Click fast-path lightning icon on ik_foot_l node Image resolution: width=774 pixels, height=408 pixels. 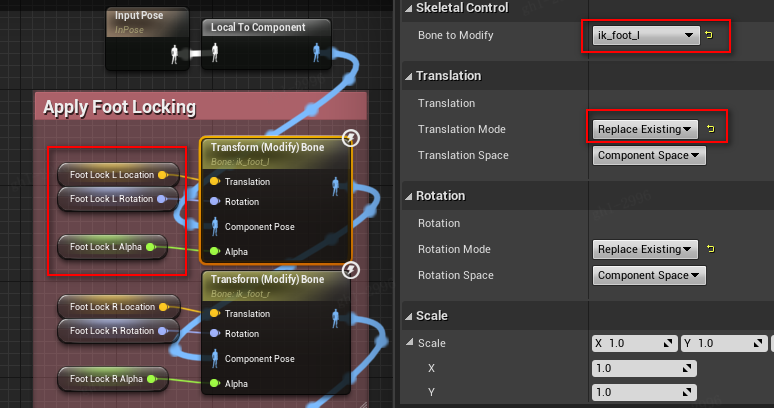(x=351, y=138)
